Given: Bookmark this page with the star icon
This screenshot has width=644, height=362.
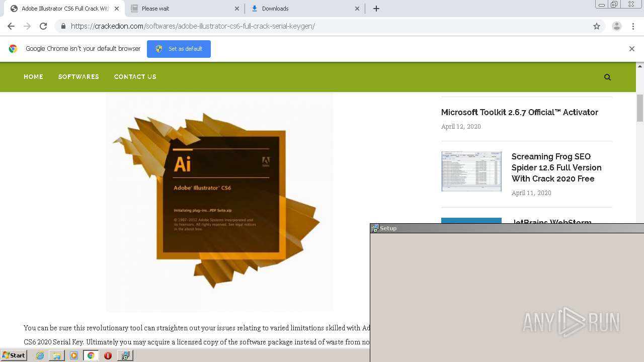Looking at the screenshot, I should pyautogui.click(x=597, y=26).
